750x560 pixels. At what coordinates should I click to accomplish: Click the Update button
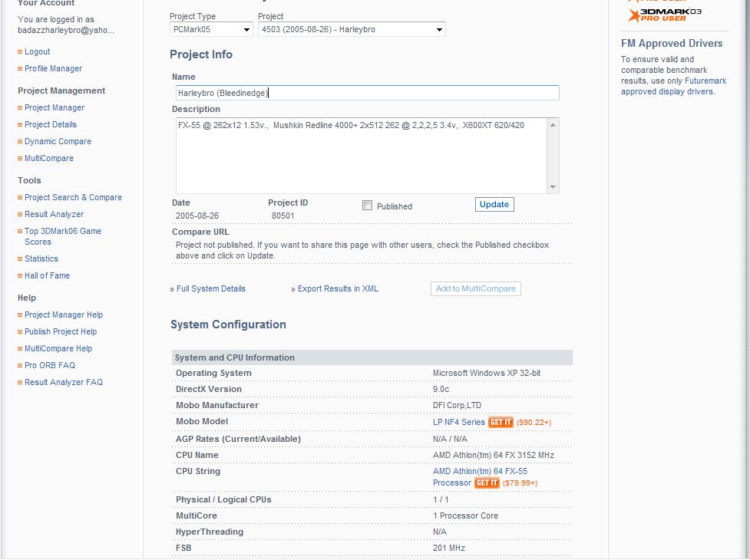click(x=494, y=205)
